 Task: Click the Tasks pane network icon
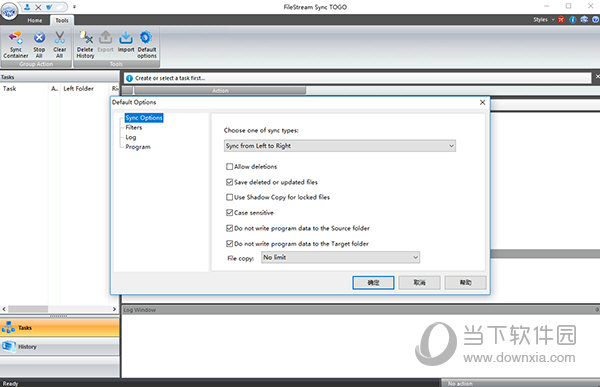tap(8, 328)
